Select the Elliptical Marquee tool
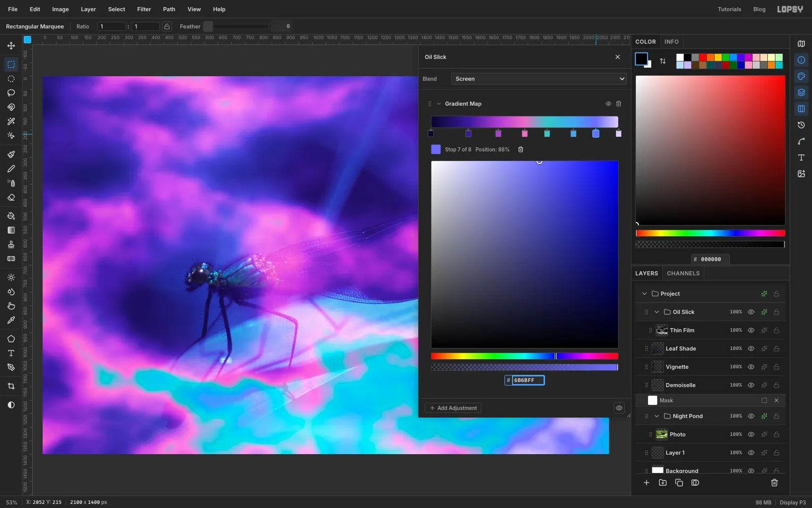Screen dimensions: 812x508 (11, 79)
